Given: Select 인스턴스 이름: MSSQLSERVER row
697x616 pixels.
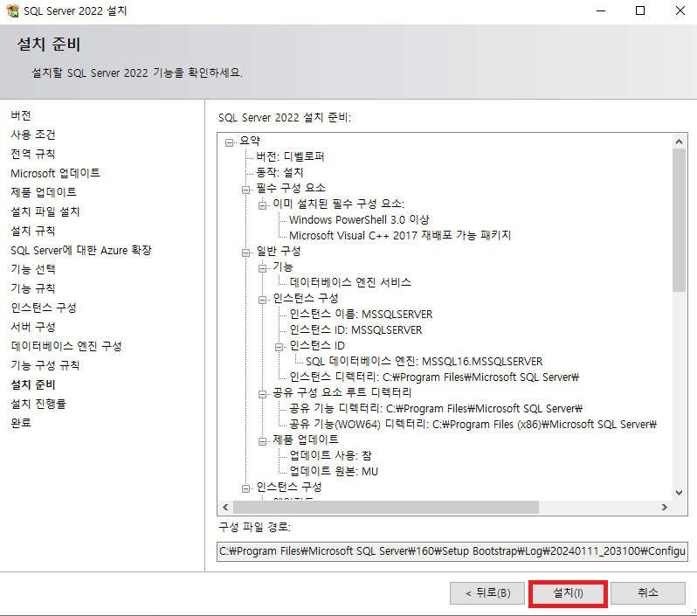Looking at the screenshot, I should click(361, 314).
